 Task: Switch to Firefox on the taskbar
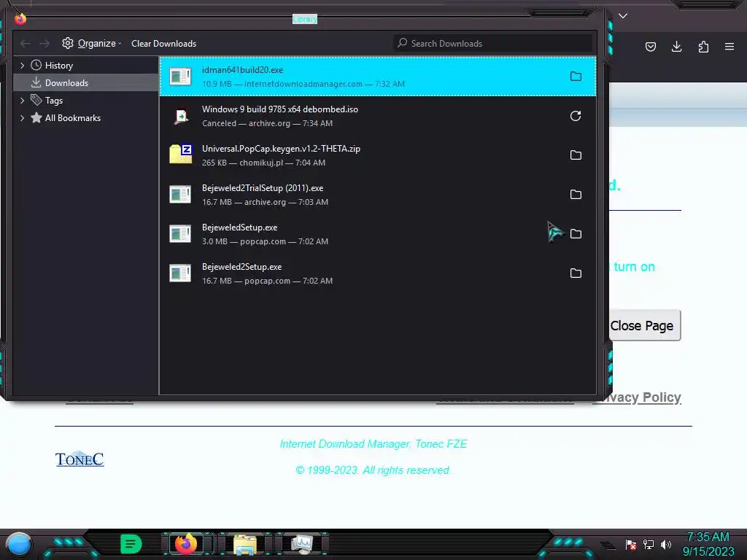tap(186, 544)
